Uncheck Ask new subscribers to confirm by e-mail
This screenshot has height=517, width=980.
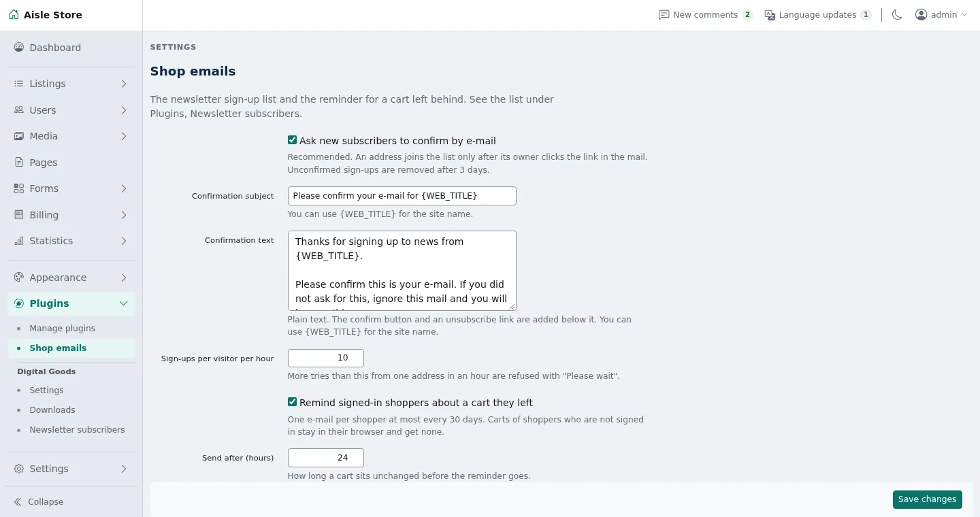click(292, 140)
